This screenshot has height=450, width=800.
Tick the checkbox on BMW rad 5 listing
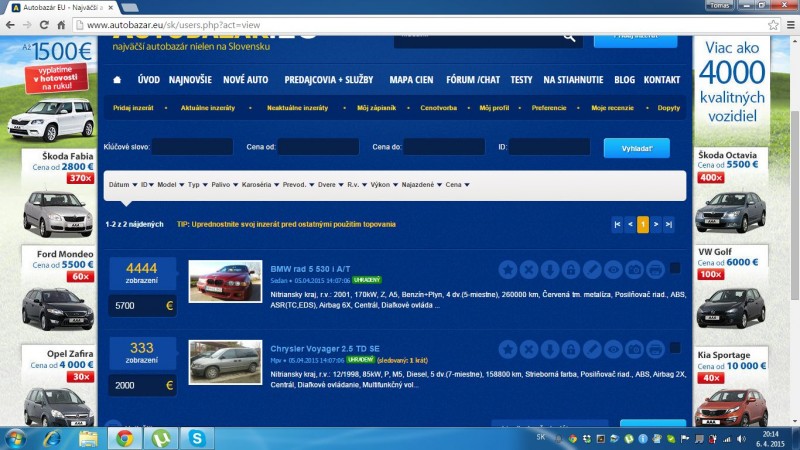point(674,268)
